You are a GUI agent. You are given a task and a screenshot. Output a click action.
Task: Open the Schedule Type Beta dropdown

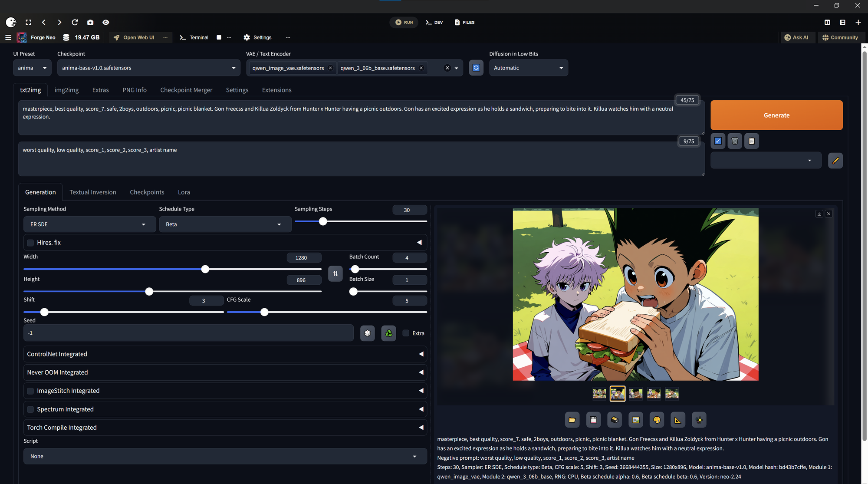(x=225, y=224)
